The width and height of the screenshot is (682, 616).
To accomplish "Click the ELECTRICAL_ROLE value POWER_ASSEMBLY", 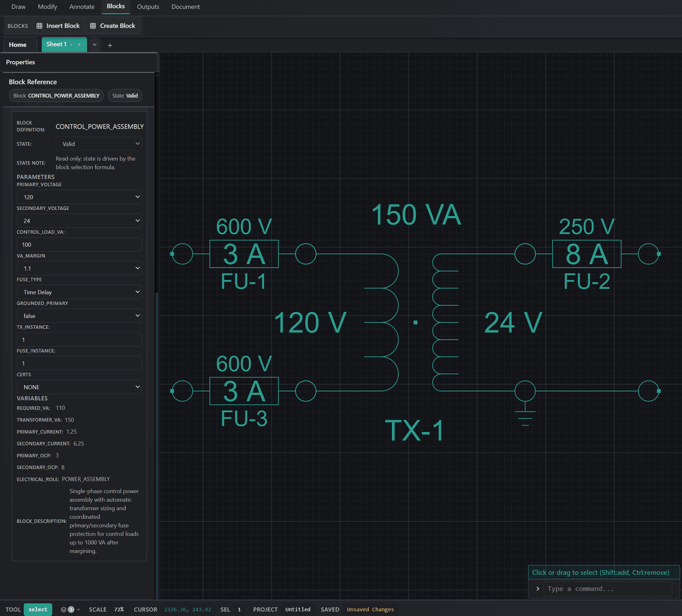I will 85,479.
